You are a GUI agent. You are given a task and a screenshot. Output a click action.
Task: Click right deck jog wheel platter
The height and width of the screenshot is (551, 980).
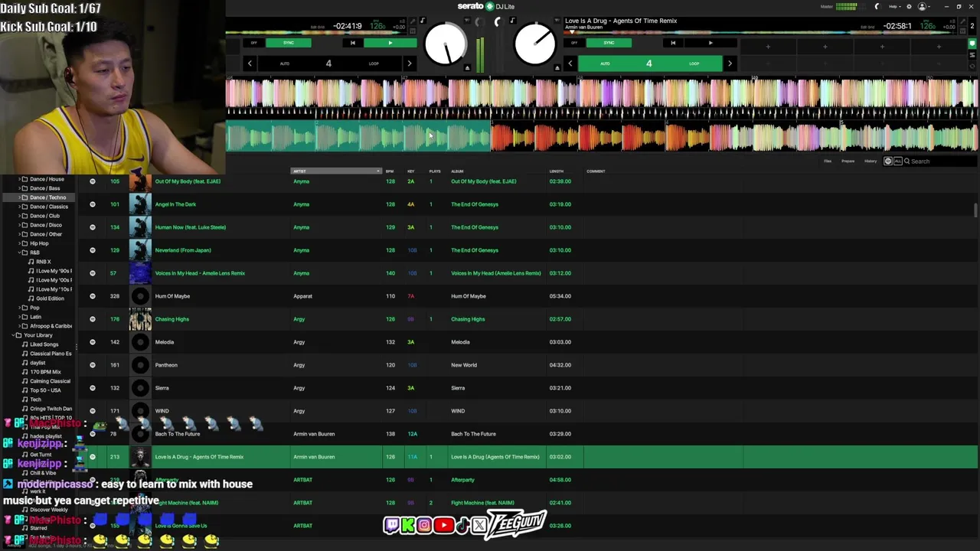[x=534, y=44]
